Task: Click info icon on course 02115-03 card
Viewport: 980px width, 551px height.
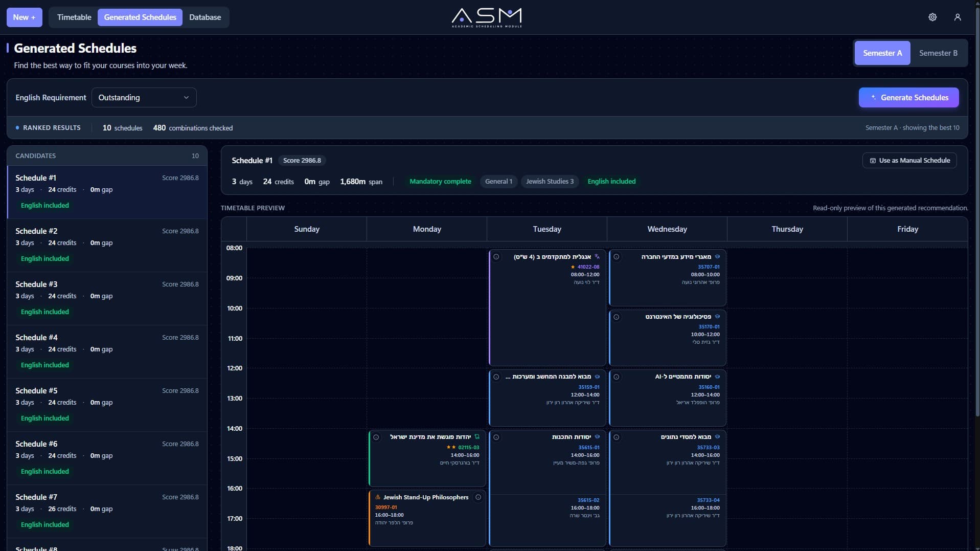Action: point(376,437)
